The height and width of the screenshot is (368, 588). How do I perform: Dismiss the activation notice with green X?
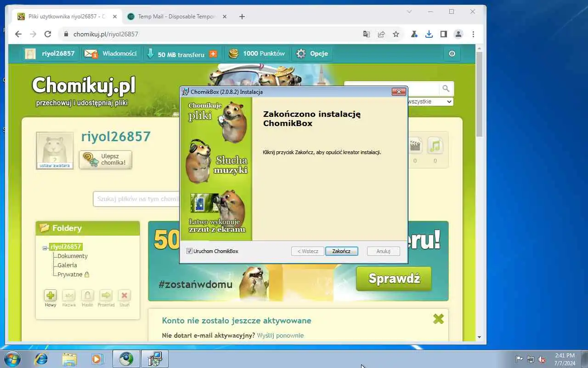(x=438, y=319)
